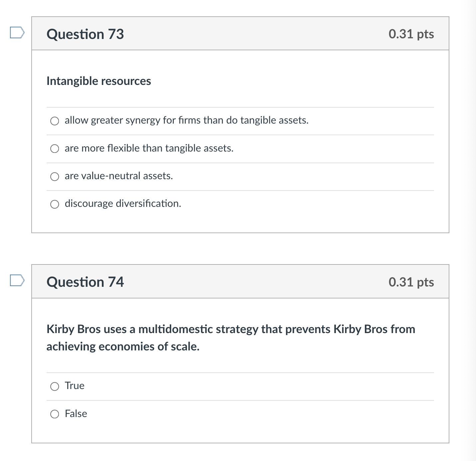476x461 pixels.
Task: Choose the 'are more flexible' radio button
Action: tap(55, 149)
